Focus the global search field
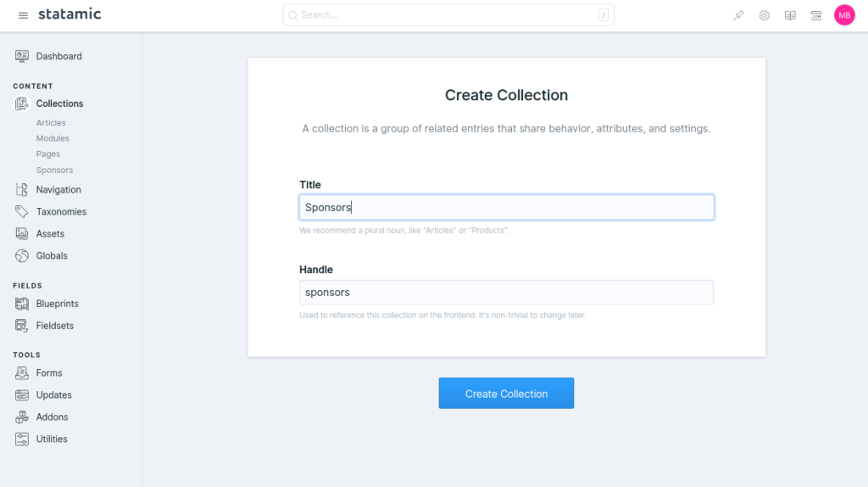 click(448, 15)
